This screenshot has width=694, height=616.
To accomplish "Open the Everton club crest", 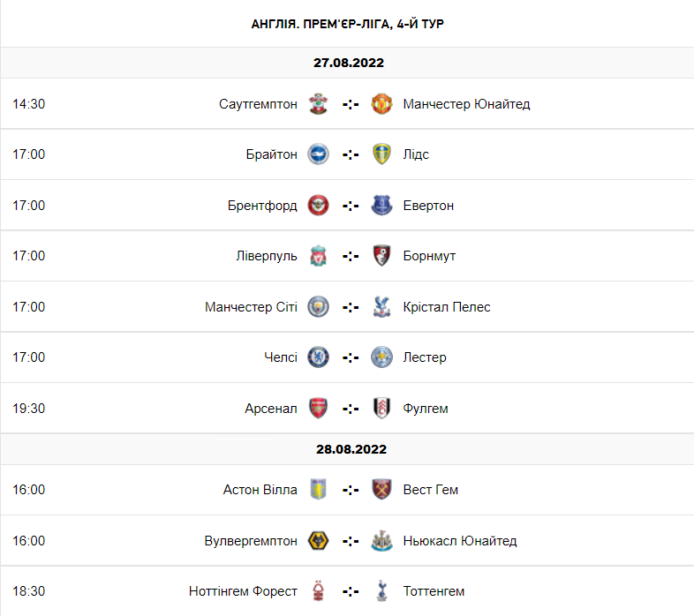I will [x=381, y=206].
